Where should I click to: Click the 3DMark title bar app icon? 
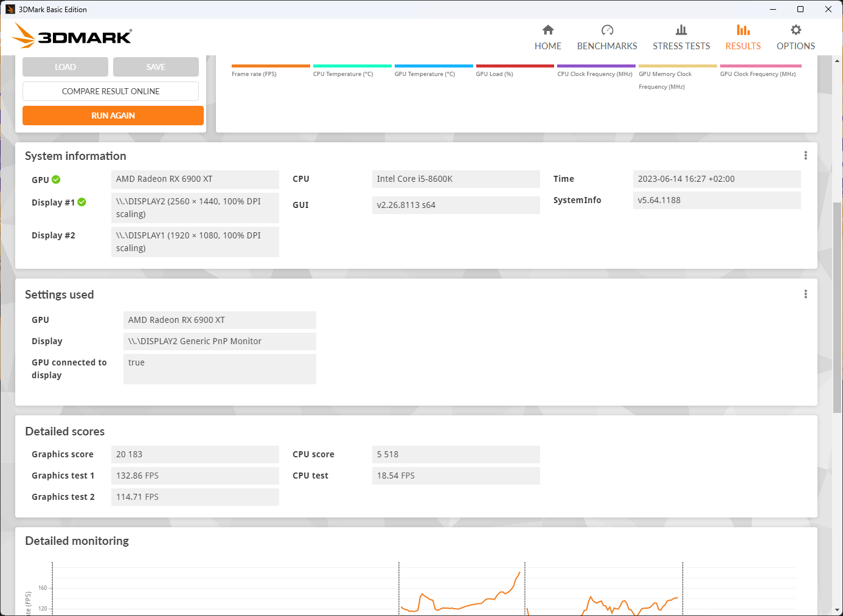[10, 9]
